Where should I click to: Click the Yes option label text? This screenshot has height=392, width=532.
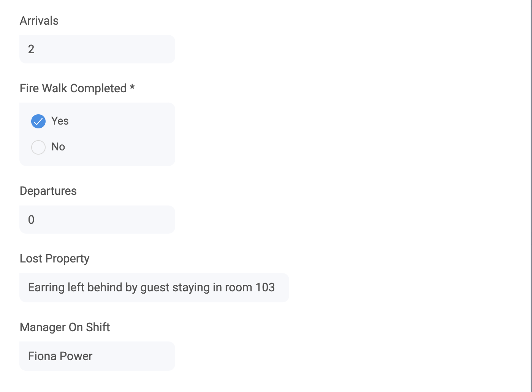pyautogui.click(x=60, y=121)
